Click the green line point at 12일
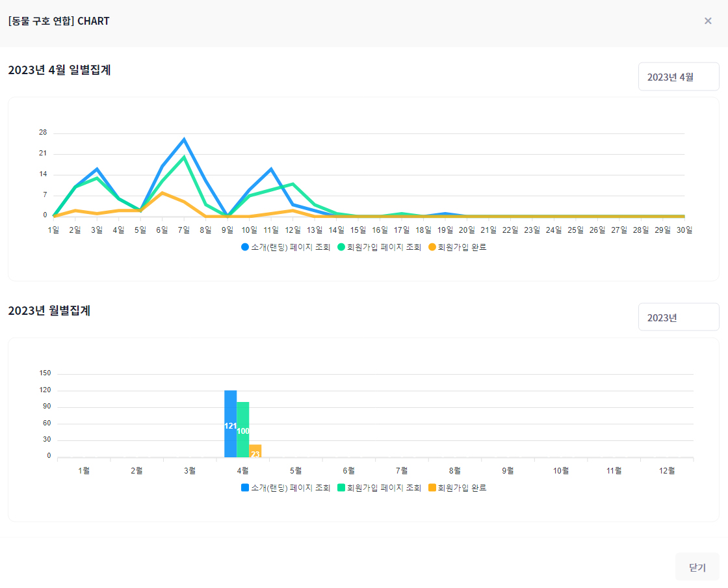This screenshot has height=588, width=728. 293,184
